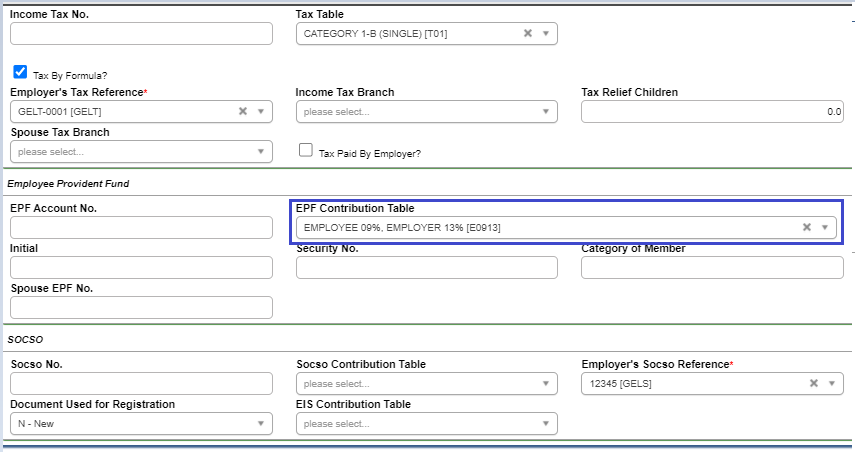Uncheck Tax By Formula checkbox
The width and height of the screenshot is (855, 452).
pyautogui.click(x=20, y=73)
